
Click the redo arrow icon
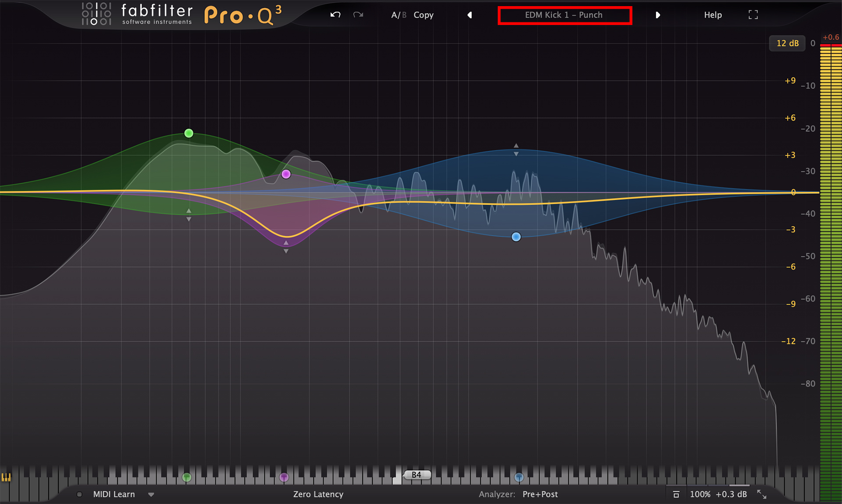(x=358, y=15)
